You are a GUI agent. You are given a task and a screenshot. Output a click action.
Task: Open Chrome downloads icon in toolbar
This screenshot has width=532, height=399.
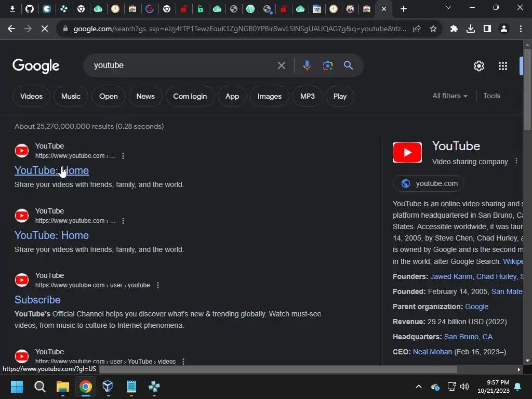[470, 29]
